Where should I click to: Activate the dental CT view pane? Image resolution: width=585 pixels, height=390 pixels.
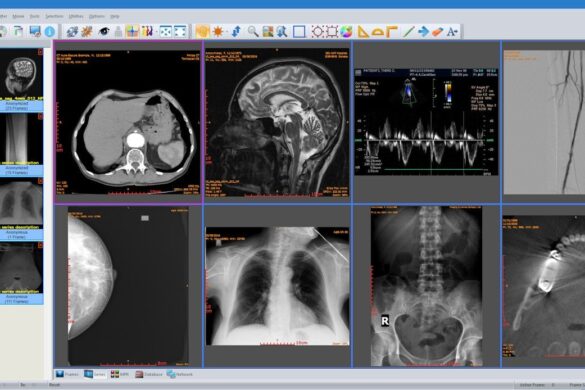pos(544,286)
